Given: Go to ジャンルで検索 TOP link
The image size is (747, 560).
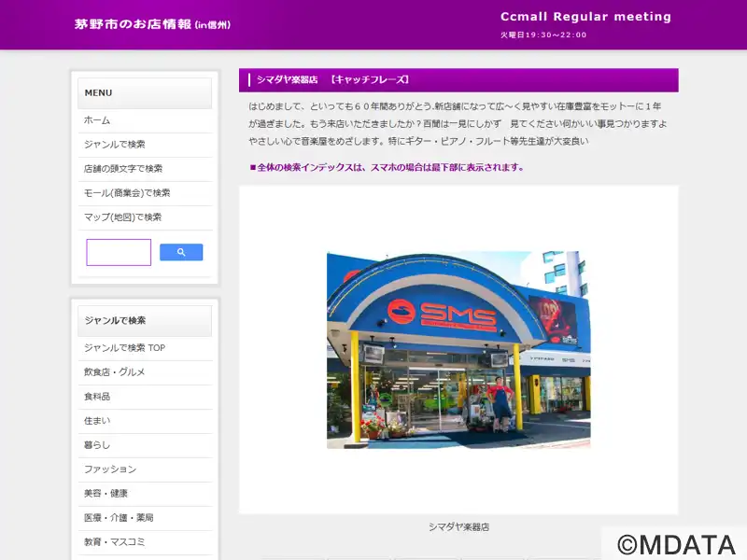Looking at the screenshot, I should click(x=145, y=348).
